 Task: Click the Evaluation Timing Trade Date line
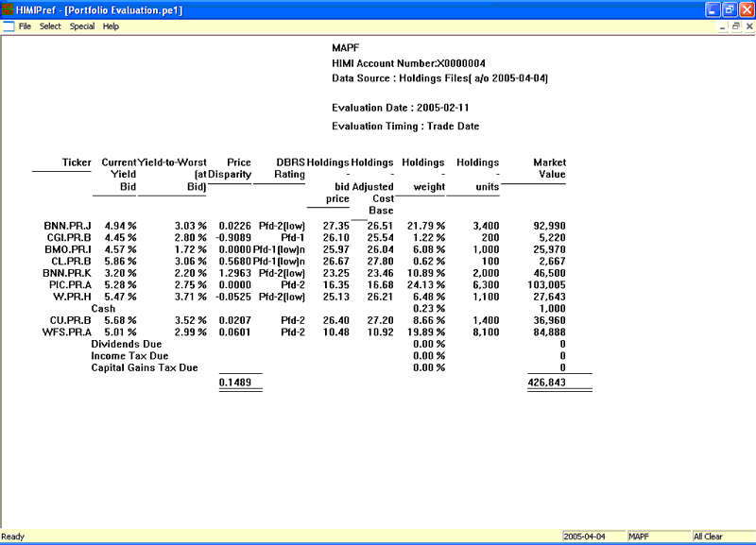click(405, 127)
